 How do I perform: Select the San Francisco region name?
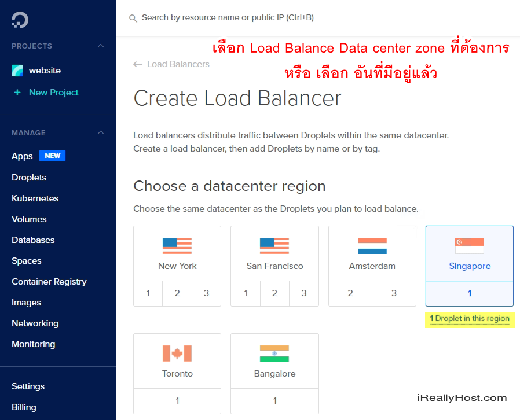(274, 266)
